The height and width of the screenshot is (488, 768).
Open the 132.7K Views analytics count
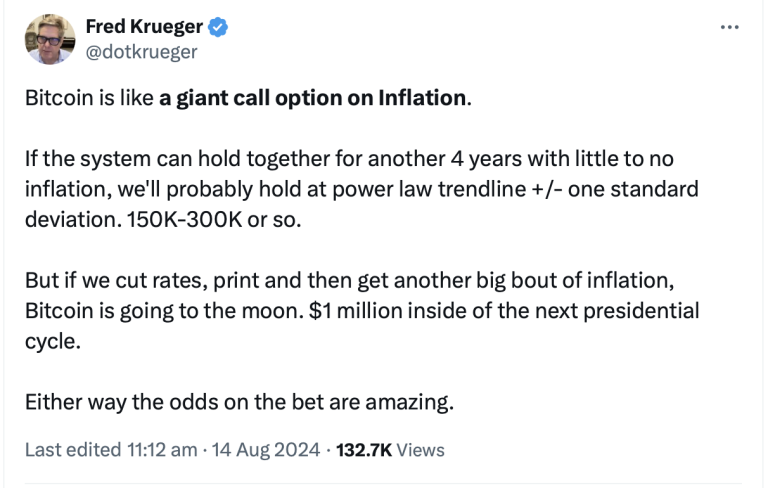[x=390, y=449]
